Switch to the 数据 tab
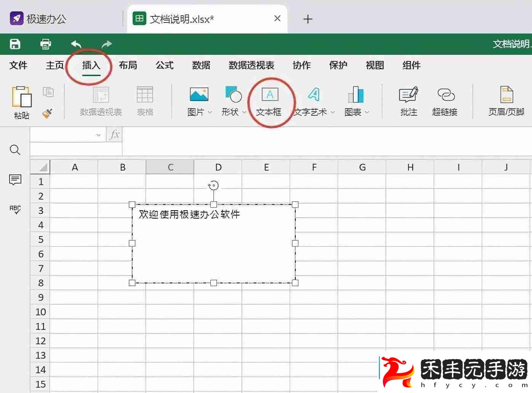Image resolution: width=532 pixels, height=393 pixels. 201,65
